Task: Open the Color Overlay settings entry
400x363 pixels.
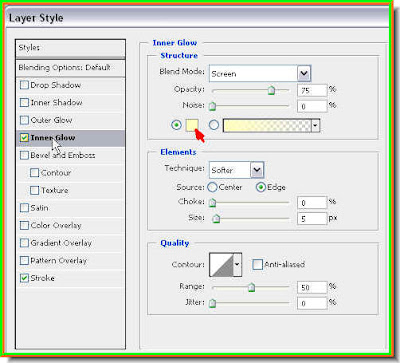Action: [56, 226]
